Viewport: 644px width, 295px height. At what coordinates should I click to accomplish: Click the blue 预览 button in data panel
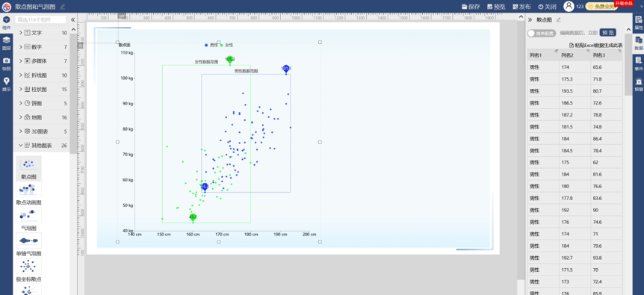click(608, 33)
